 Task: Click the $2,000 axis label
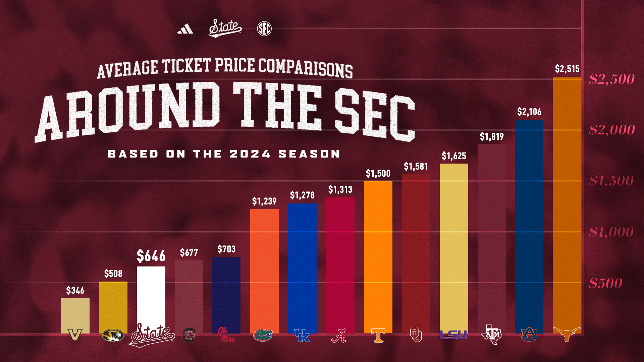(612, 130)
